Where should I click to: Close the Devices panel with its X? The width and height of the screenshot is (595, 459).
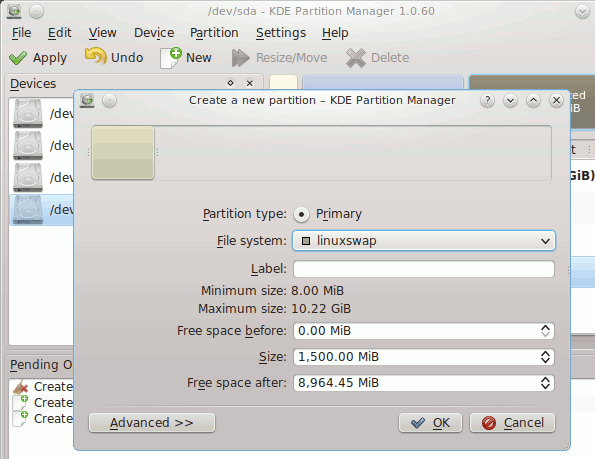tap(249, 83)
